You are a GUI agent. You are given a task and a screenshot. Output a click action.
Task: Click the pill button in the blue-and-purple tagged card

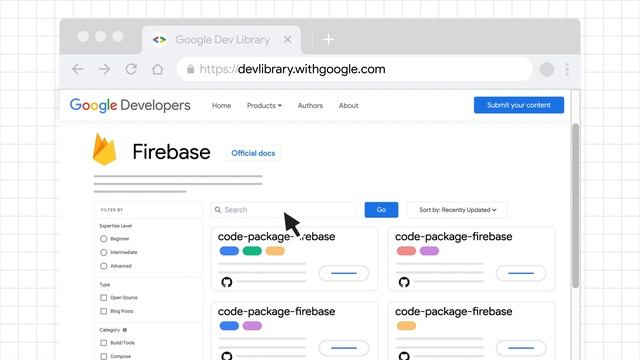344,348
